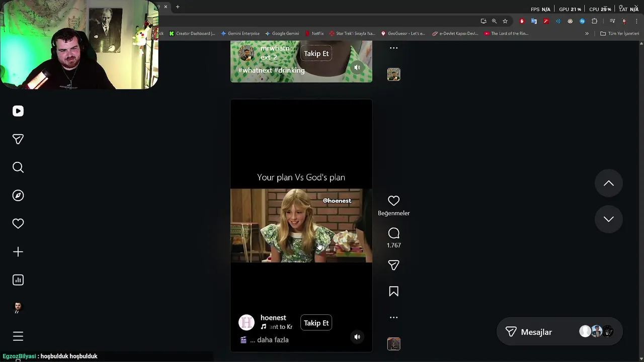Open the #whatnext hashtag

(x=255, y=70)
